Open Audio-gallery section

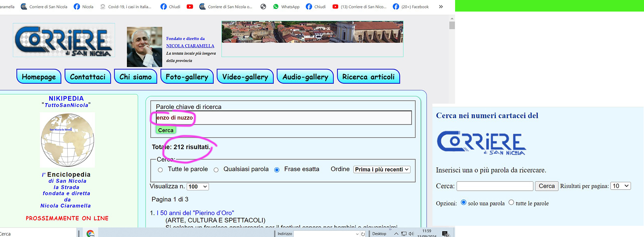pyautogui.click(x=305, y=76)
